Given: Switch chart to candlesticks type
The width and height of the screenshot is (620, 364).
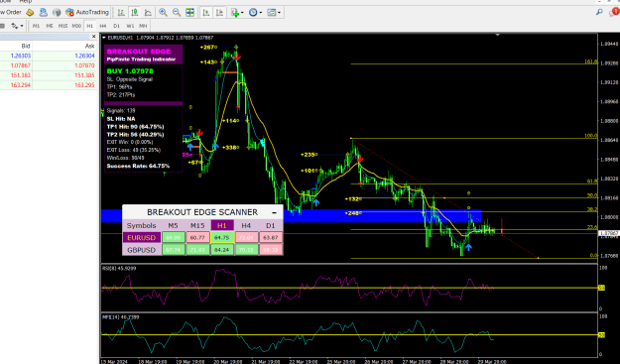Looking at the screenshot, I should coord(135,13).
